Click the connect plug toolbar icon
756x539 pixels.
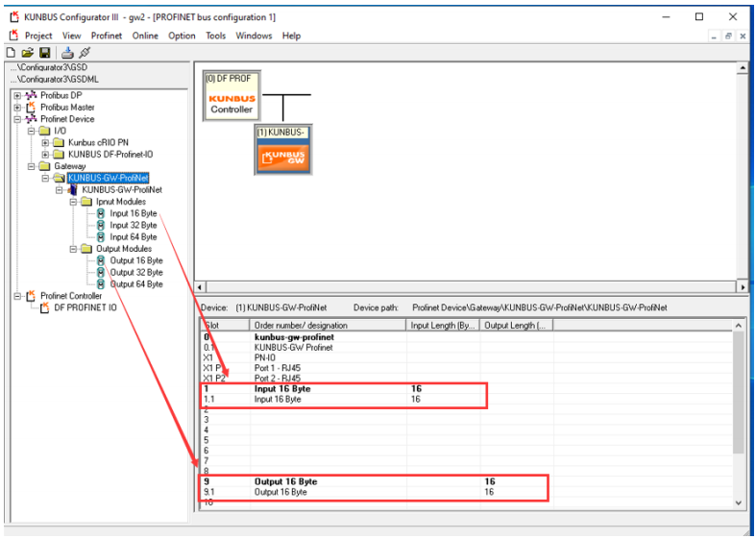pos(85,53)
